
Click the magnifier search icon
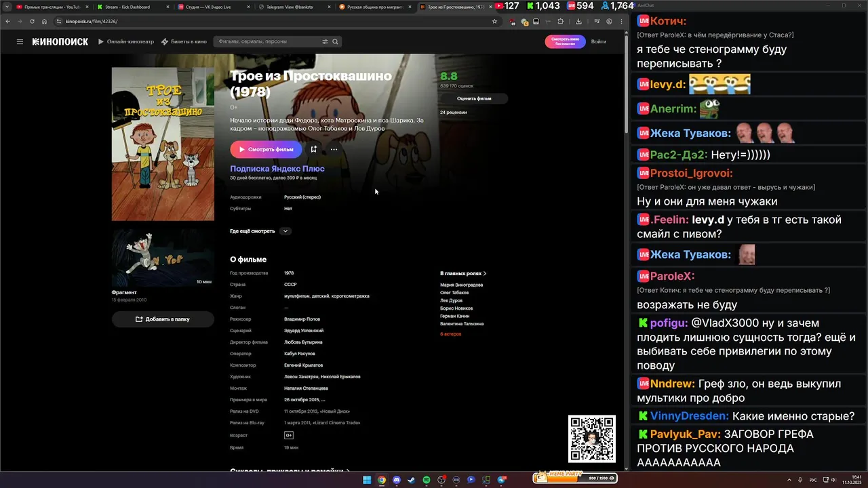tap(335, 42)
